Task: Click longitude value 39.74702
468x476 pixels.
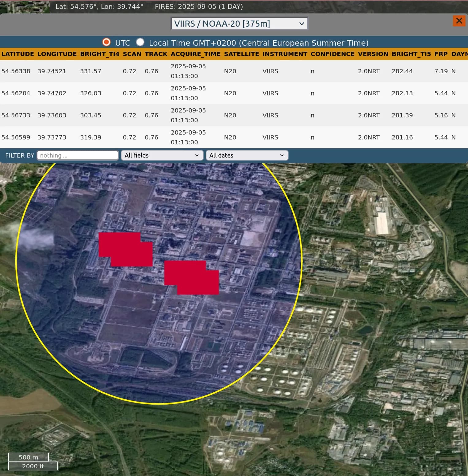Action: click(x=52, y=93)
